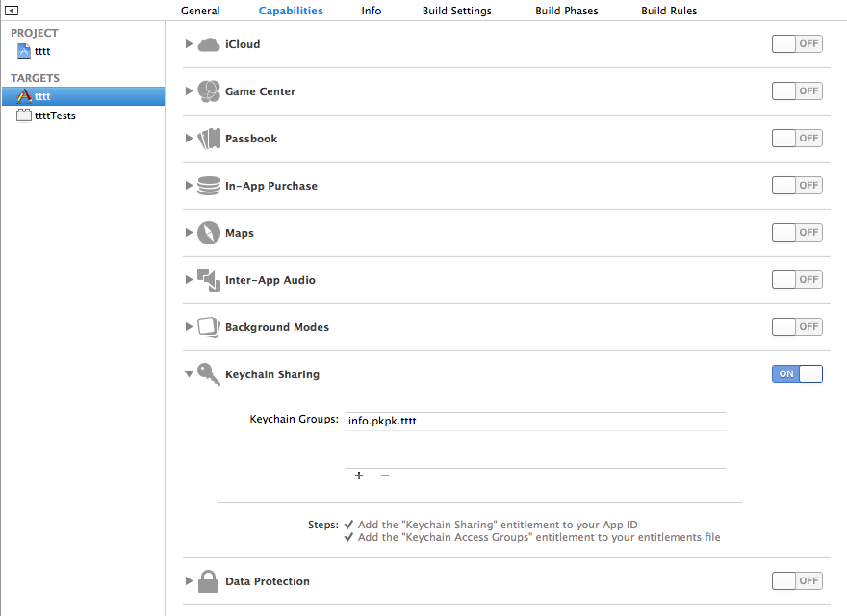This screenshot has width=847, height=616.
Task: Go to Build Settings tab
Action: [457, 11]
